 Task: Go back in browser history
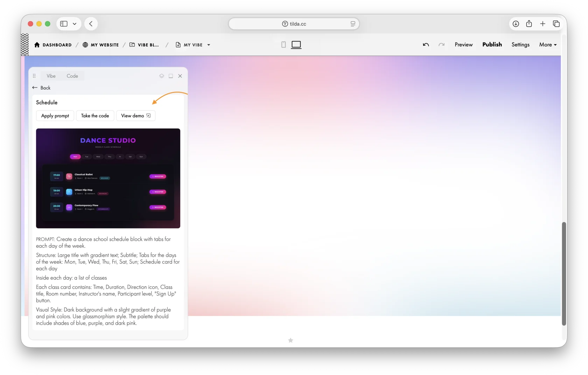tap(91, 24)
